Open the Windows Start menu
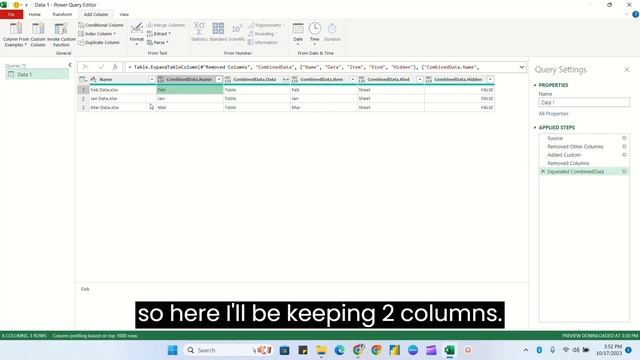 (x=173, y=350)
